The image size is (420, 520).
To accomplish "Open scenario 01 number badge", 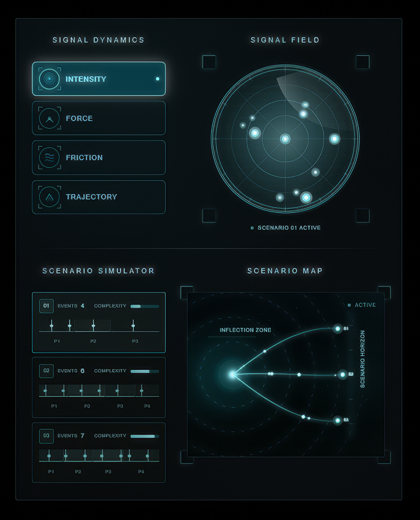I will pyautogui.click(x=46, y=306).
